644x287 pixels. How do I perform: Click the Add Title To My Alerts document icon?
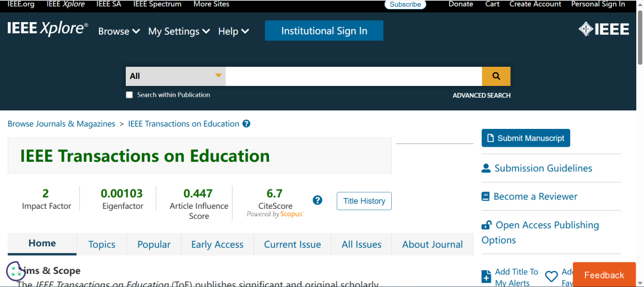(487, 276)
